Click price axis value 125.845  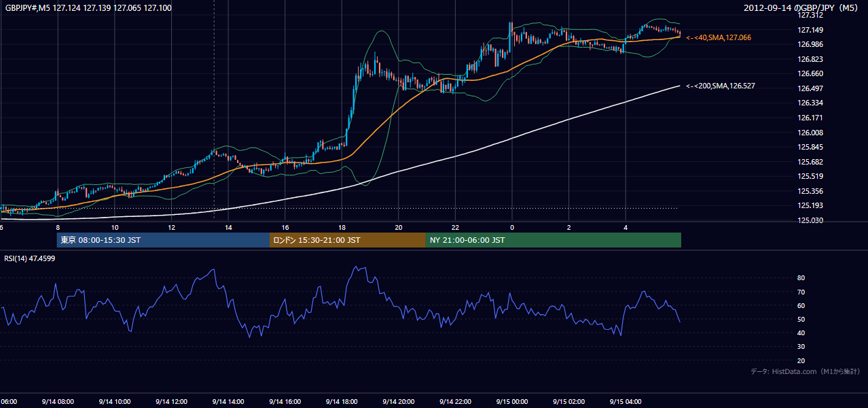coord(810,147)
